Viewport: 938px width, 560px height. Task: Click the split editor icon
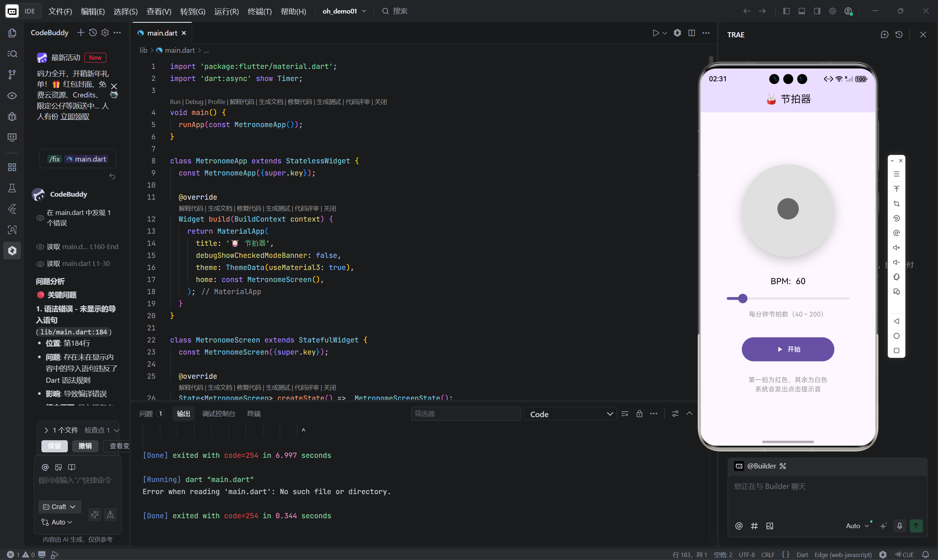tap(691, 33)
